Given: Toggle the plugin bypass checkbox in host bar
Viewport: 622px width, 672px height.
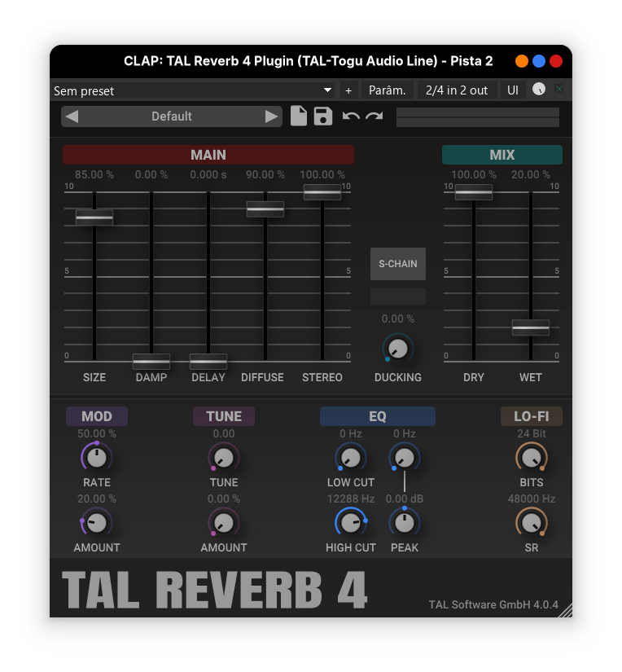Looking at the screenshot, I should (x=559, y=89).
